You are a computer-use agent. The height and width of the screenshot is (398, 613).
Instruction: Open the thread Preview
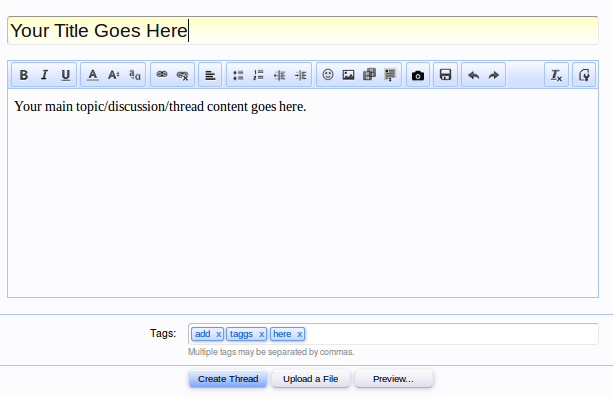click(394, 379)
